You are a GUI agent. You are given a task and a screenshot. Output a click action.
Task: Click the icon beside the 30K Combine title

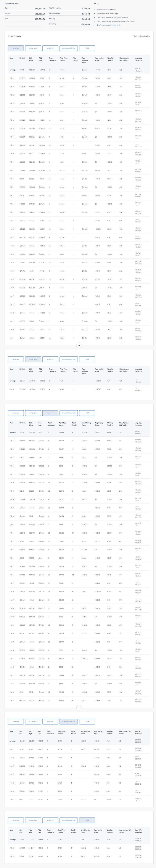click(9, 36)
